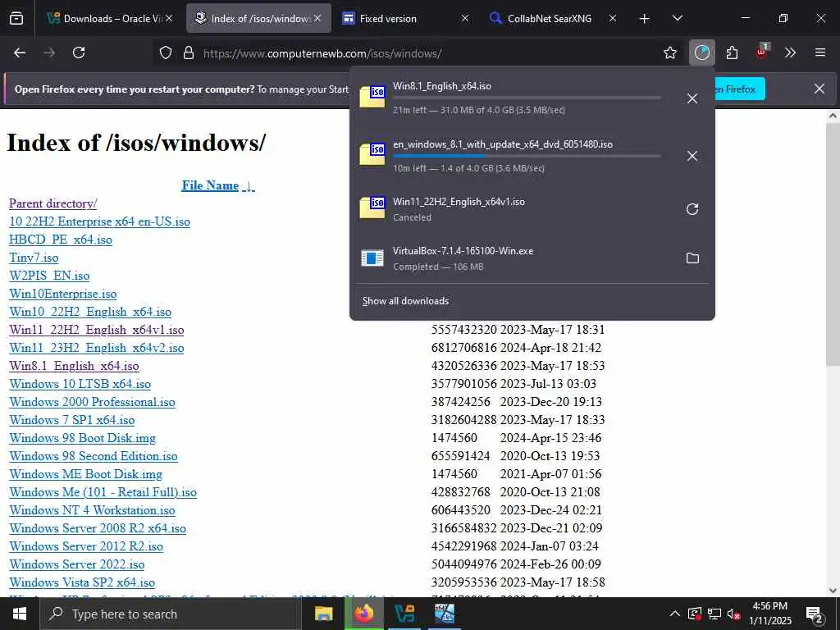Click Show all downloads
The image size is (840, 630).
(405, 301)
